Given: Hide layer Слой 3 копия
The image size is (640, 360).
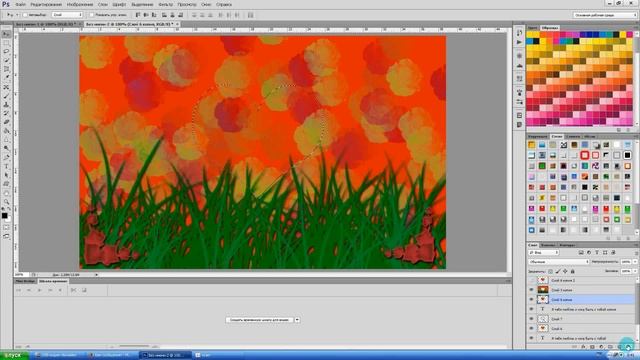Looking at the screenshot, I should click(x=531, y=290).
